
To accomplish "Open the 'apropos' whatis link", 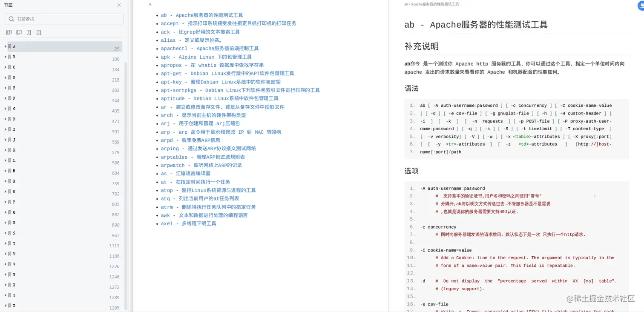I will [212, 65].
